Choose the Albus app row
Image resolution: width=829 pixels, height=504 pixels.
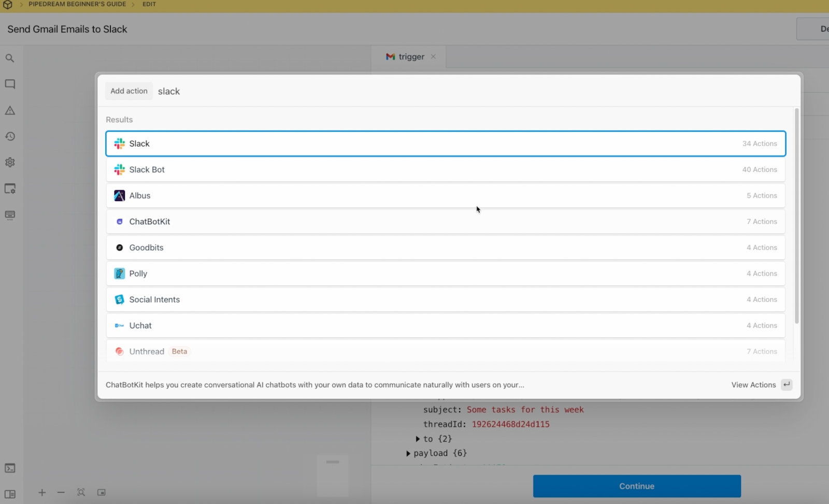point(446,195)
